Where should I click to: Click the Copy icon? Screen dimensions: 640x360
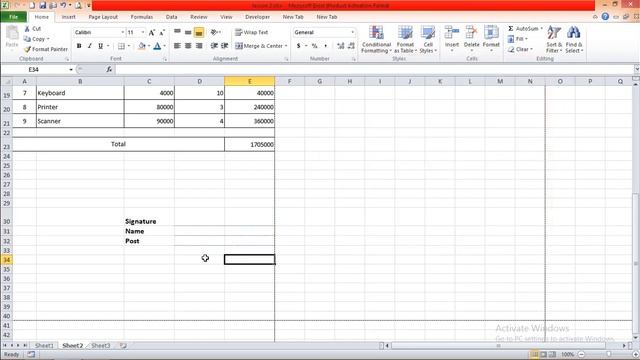point(27,39)
